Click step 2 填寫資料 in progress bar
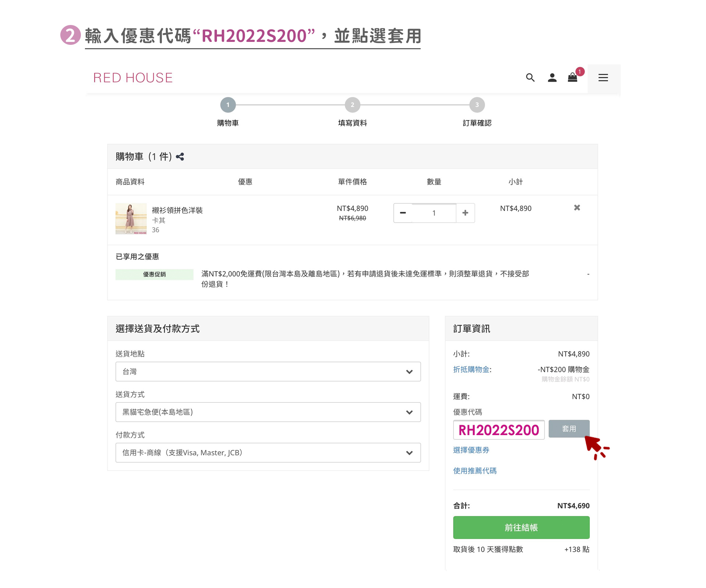Screen dimensions: 706x588 [352, 105]
